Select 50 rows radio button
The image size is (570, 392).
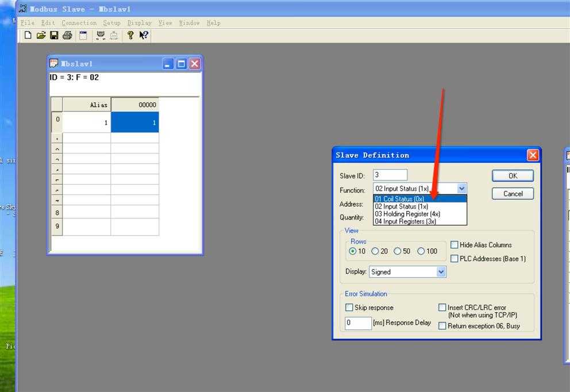(x=397, y=251)
